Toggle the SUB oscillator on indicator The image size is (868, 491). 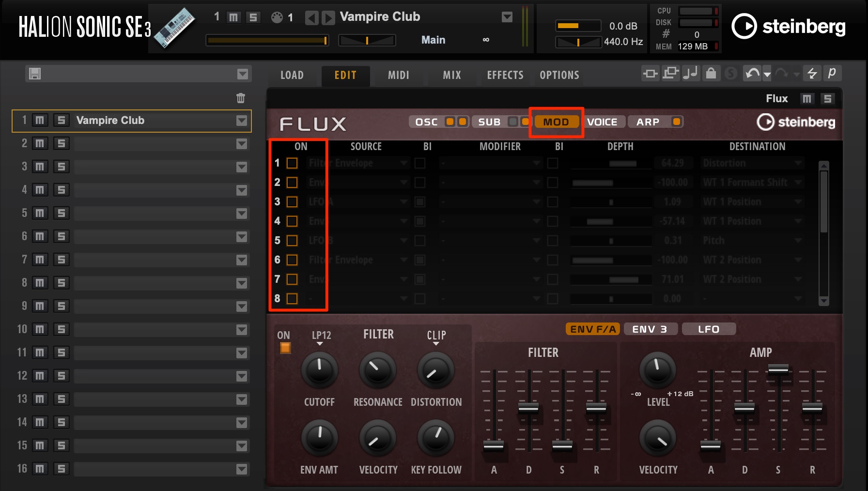pos(512,122)
